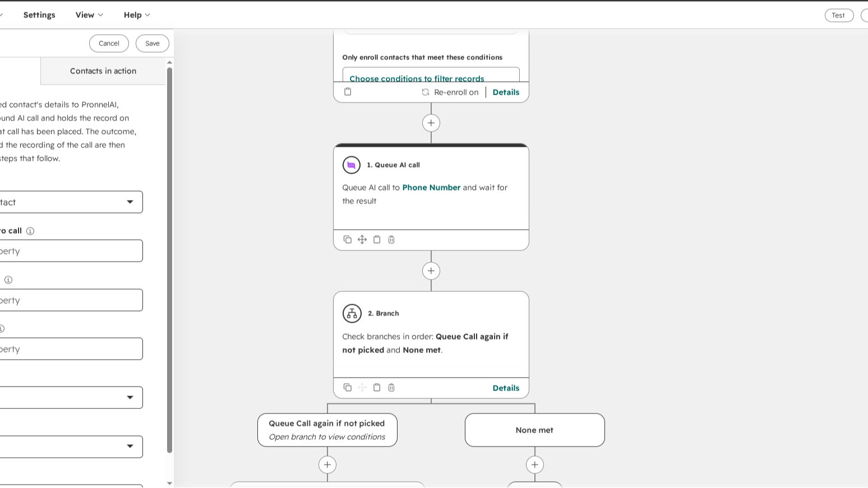The width and height of the screenshot is (868, 488).
Task: Expand the Help menu
Action: [137, 15]
